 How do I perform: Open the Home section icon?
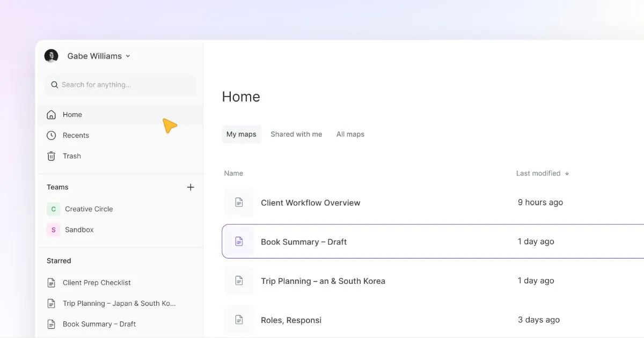coord(51,114)
